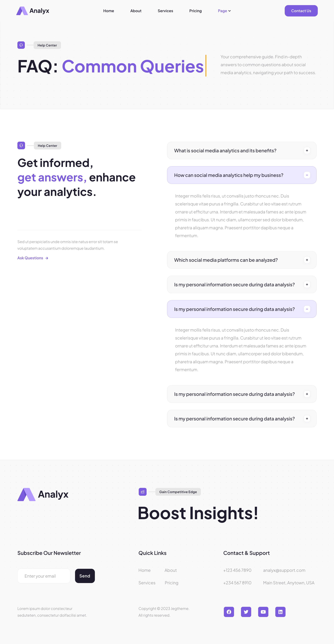Click the headset icon above 'Get informed'
The height and width of the screenshot is (644, 334).
21,145
